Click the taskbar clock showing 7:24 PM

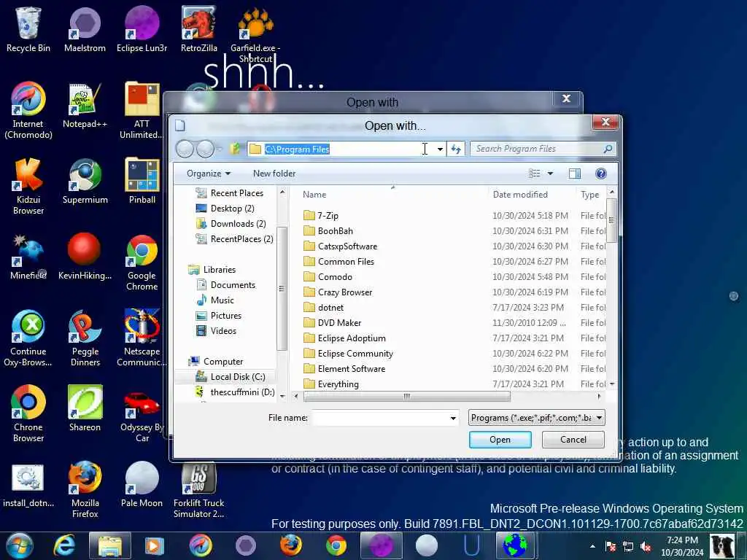[682, 546]
